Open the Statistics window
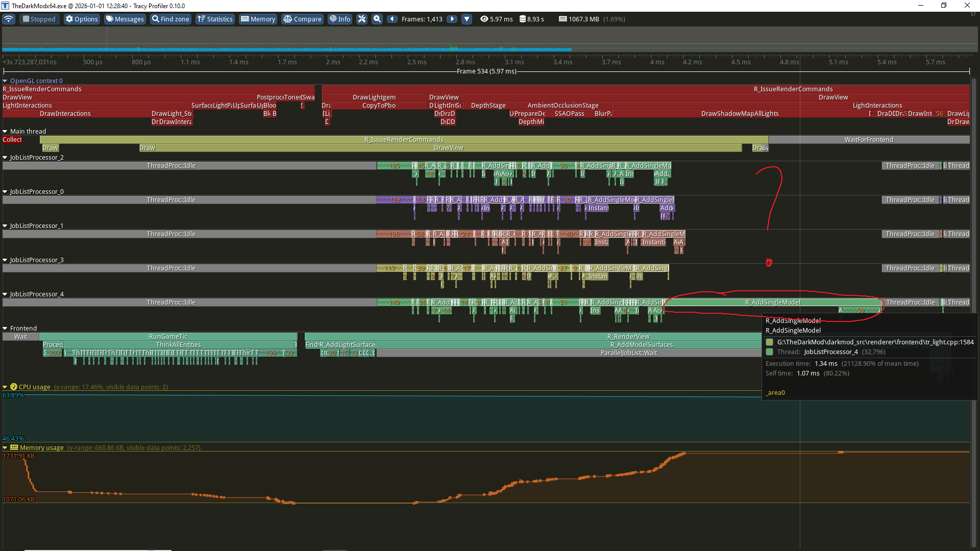Image resolution: width=980 pixels, height=551 pixels. point(215,19)
